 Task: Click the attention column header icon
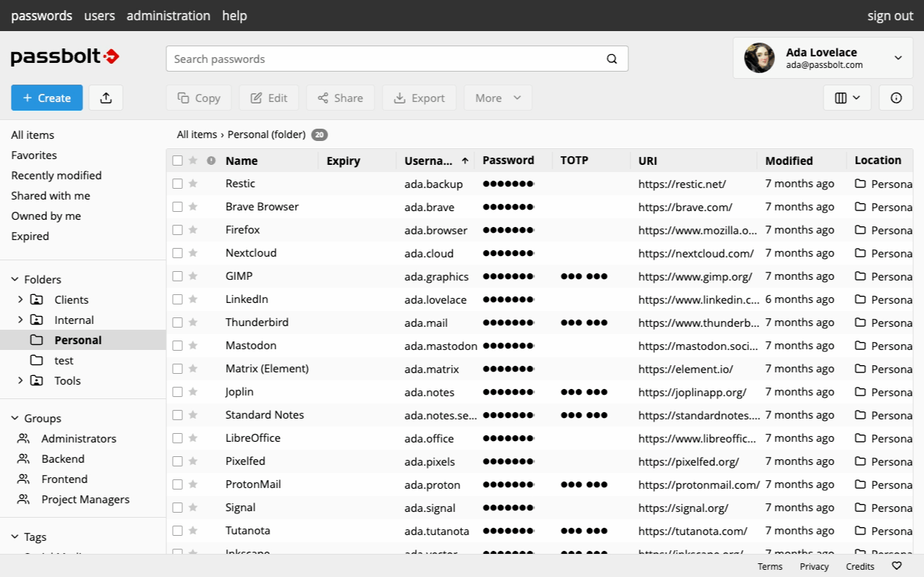pyautogui.click(x=211, y=161)
